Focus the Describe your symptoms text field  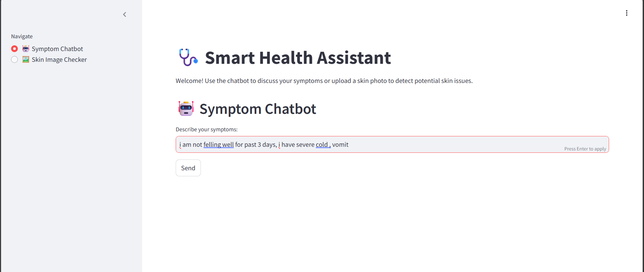pos(392,144)
